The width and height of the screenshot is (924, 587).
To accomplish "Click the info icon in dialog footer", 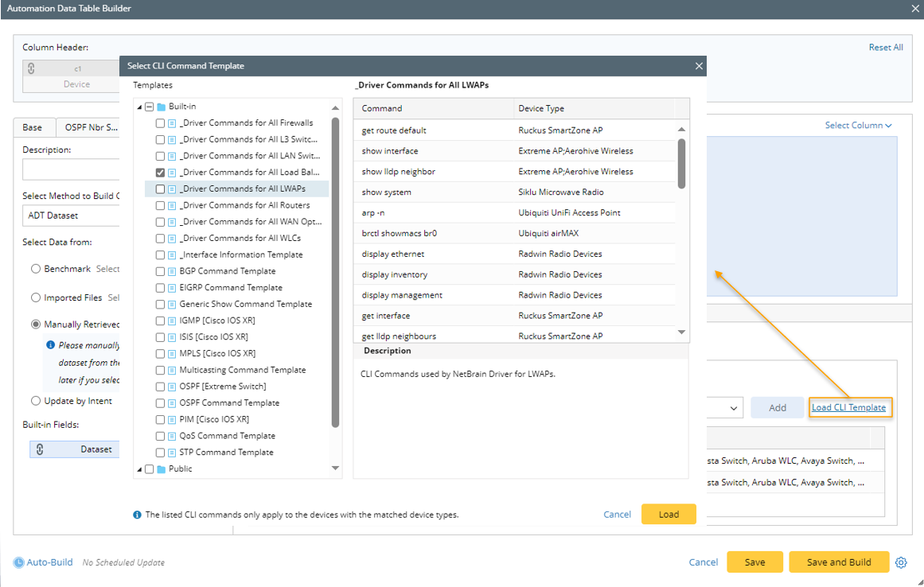I will pyautogui.click(x=138, y=515).
